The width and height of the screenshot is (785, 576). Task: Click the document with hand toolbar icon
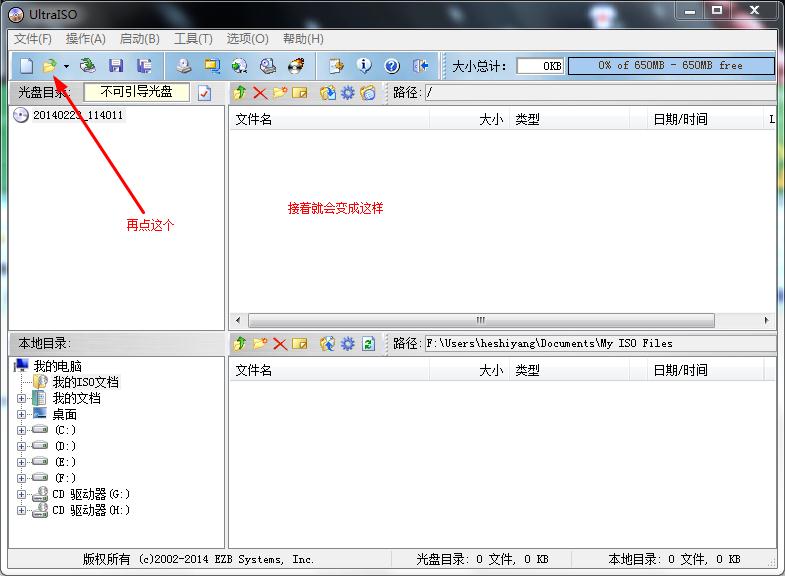point(336,66)
